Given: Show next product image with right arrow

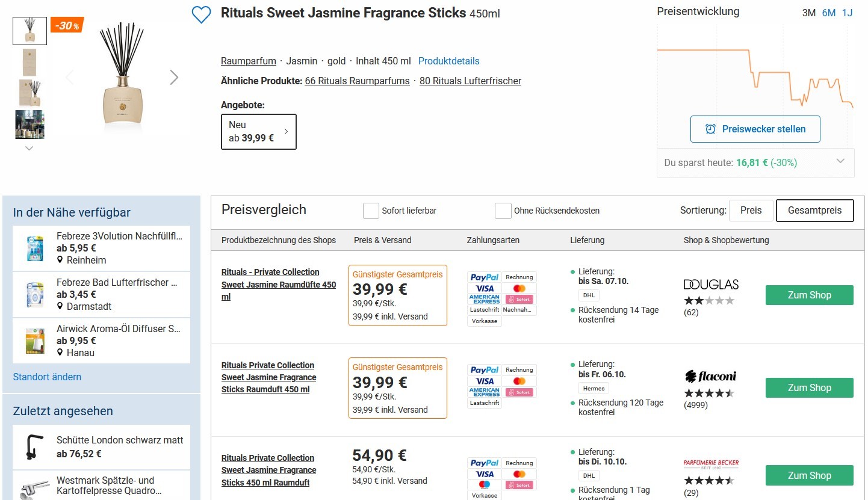Looking at the screenshot, I should tap(174, 77).
